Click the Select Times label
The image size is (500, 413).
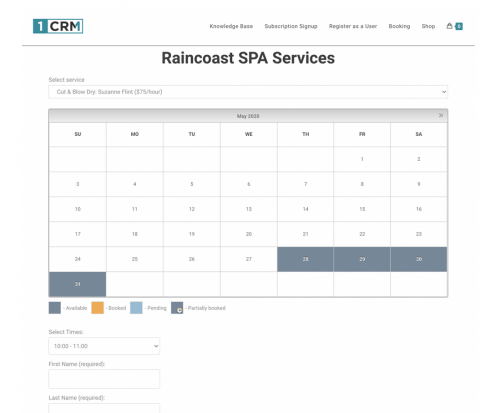pyautogui.click(x=66, y=332)
